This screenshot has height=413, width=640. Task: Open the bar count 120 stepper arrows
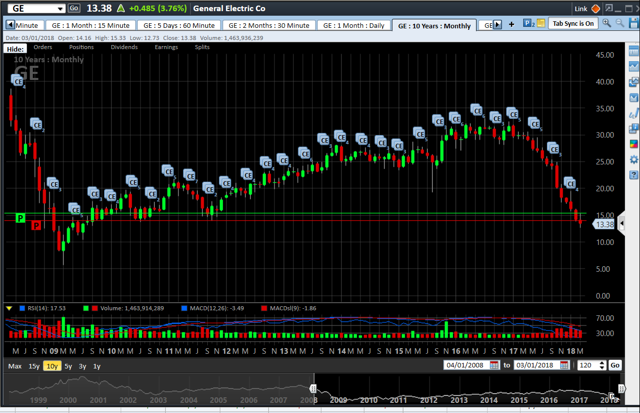[602, 366]
